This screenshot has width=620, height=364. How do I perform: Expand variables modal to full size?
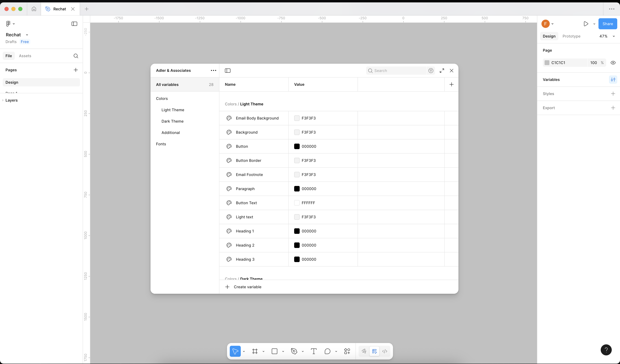click(x=442, y=71)
